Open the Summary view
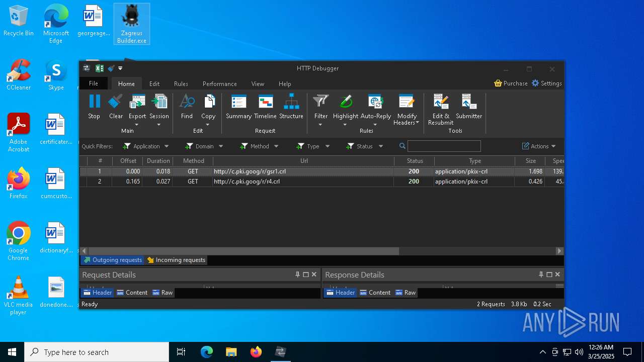Viewport: 644px width, 362px height. 238,107
